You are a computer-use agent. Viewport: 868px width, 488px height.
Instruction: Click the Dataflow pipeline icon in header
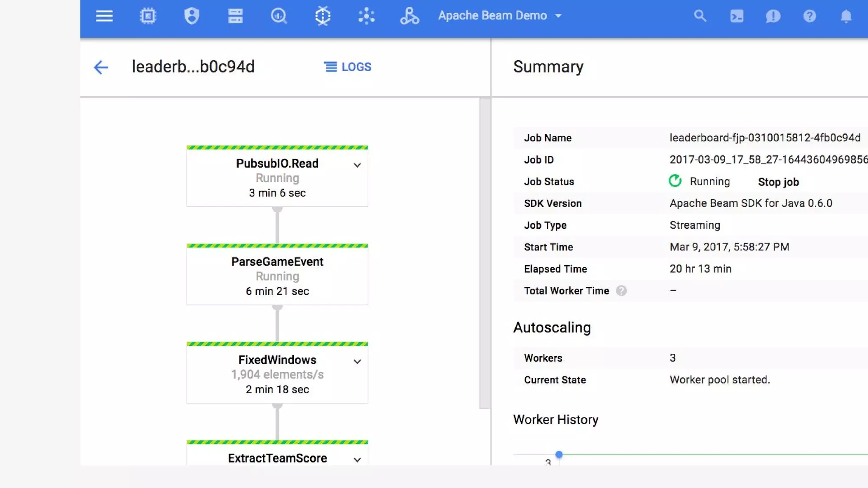click(x=323, y=16)
